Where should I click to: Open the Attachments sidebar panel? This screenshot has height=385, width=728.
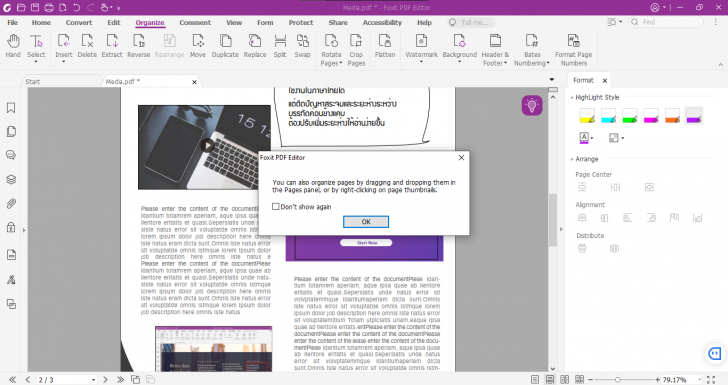pos(11,203)
